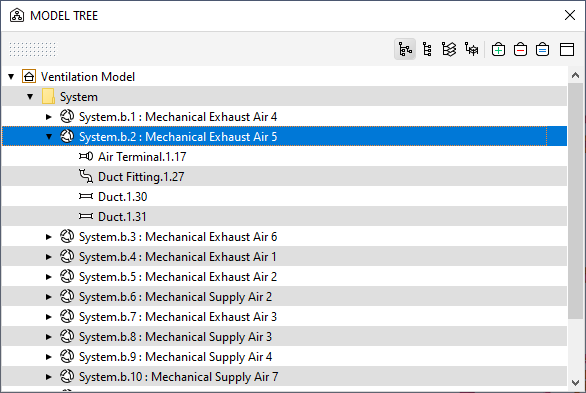Click the fan icon of System.b.10
Image resolution: width=586 pixels, height=393 pixels.
67,376
